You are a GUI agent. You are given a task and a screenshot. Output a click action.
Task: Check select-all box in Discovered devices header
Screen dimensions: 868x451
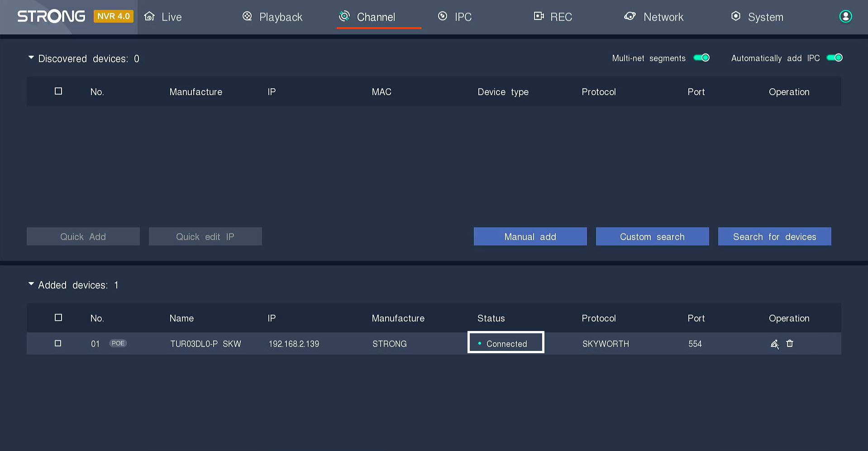pos(58,91)
